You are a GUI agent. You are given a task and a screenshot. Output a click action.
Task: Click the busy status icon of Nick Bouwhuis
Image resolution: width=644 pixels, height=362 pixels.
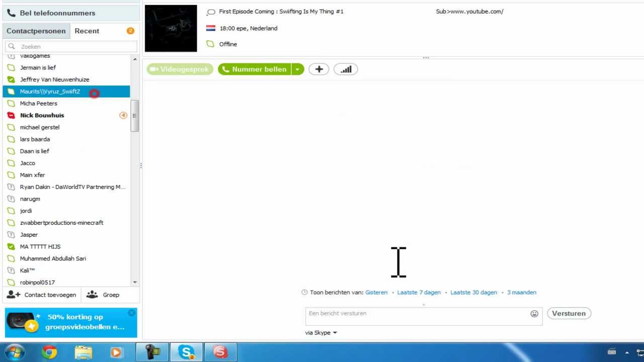point(11,115)
